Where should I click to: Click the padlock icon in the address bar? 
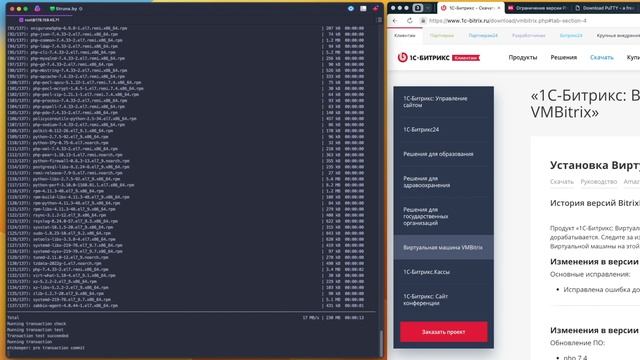click(x=423, y=20)
